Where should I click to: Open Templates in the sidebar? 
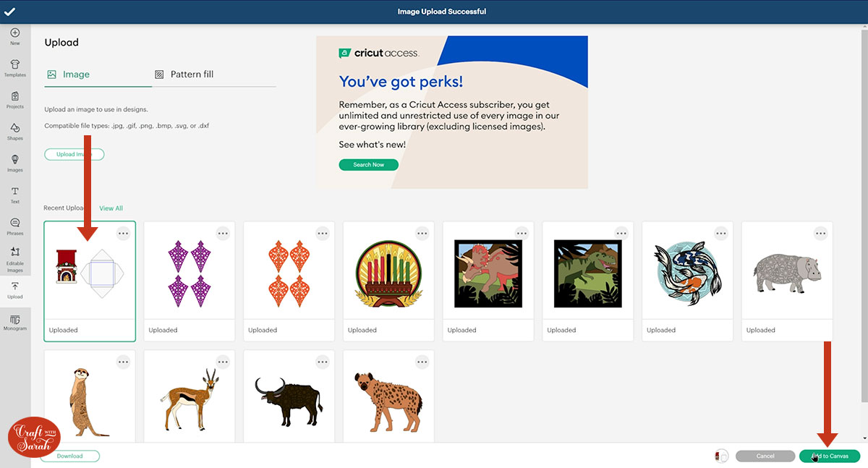tap(15, 69)
